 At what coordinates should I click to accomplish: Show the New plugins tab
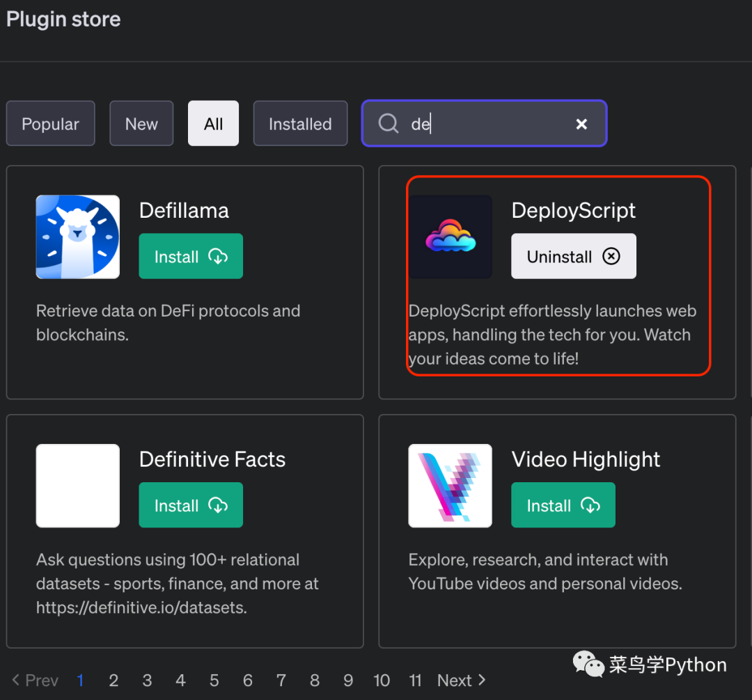tap(141, 124)
